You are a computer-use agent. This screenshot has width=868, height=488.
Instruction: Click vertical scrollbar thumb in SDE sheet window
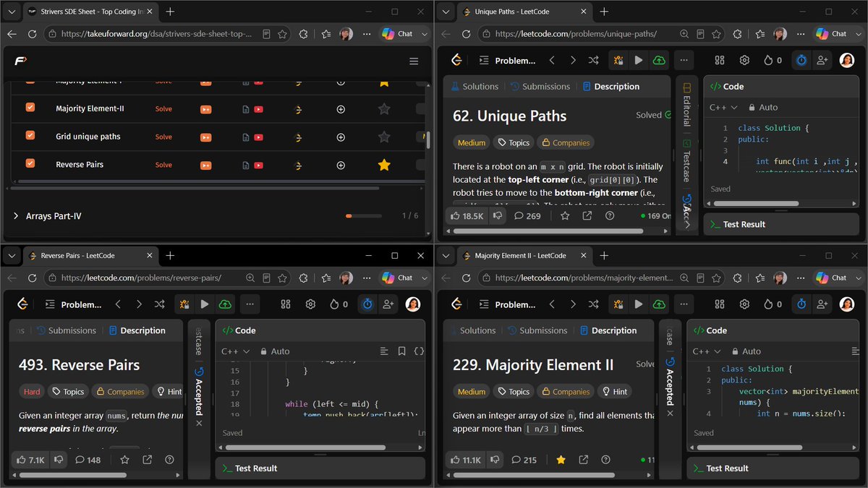tap(427, 140)
